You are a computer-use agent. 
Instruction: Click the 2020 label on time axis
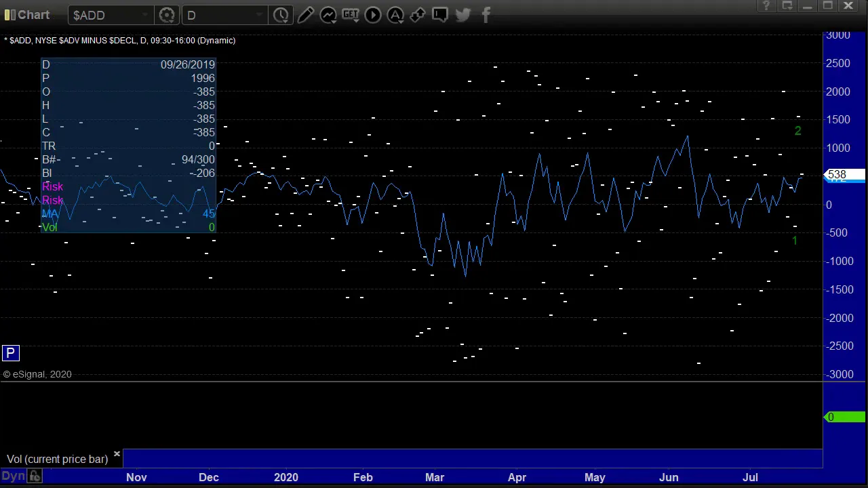(286, 477)
